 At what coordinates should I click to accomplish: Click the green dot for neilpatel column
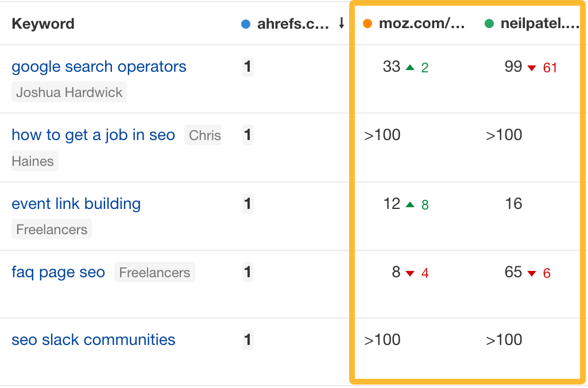coord(489,24)
